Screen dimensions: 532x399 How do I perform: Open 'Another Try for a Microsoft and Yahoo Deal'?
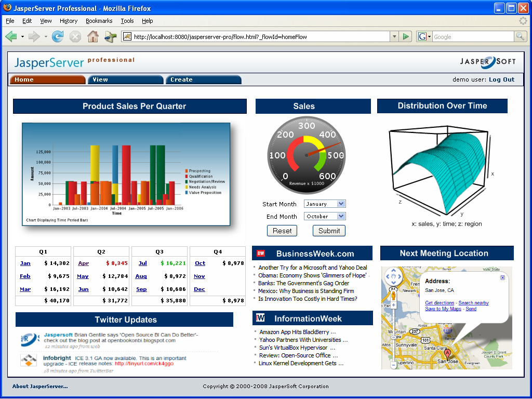pyautogui.click(x=312, y=268)
